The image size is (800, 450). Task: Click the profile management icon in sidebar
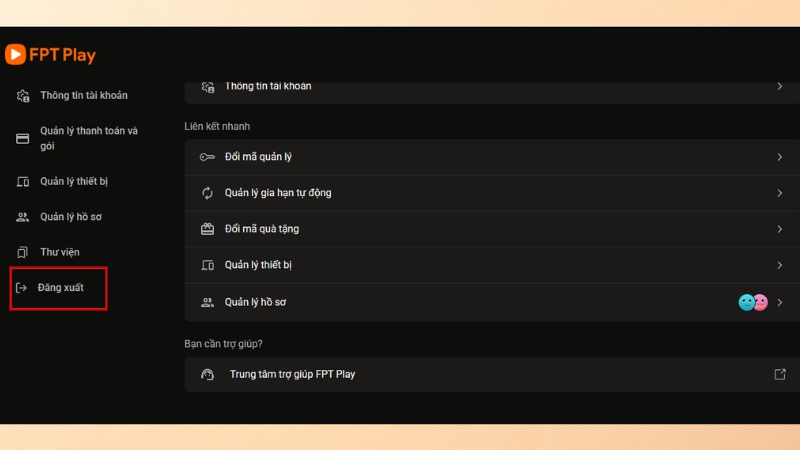[x=22, y=217]
